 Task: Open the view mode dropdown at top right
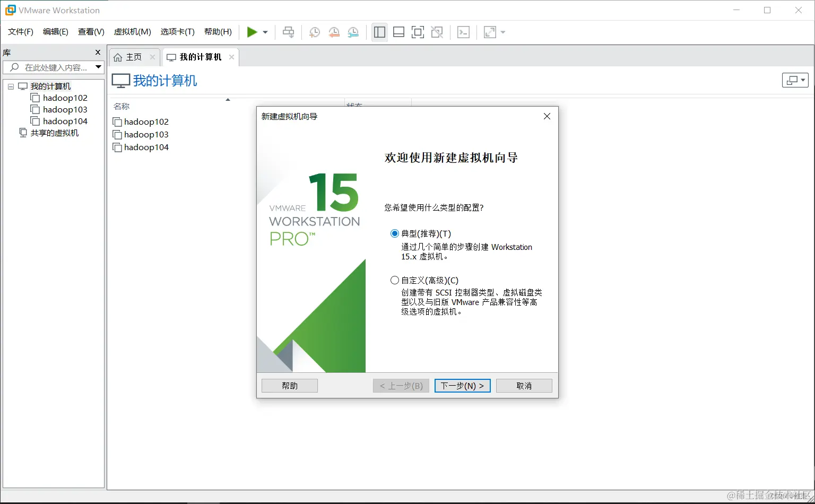coord(795,80)
